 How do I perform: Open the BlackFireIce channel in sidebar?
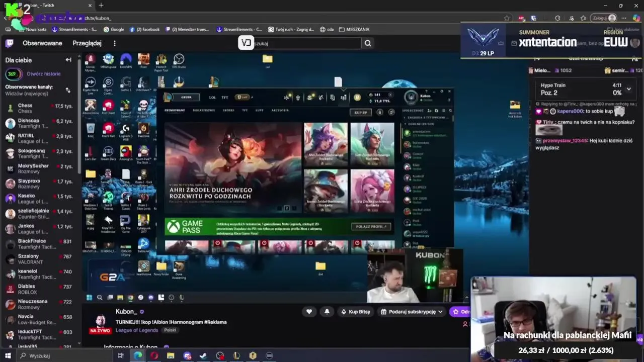point(40,244)
